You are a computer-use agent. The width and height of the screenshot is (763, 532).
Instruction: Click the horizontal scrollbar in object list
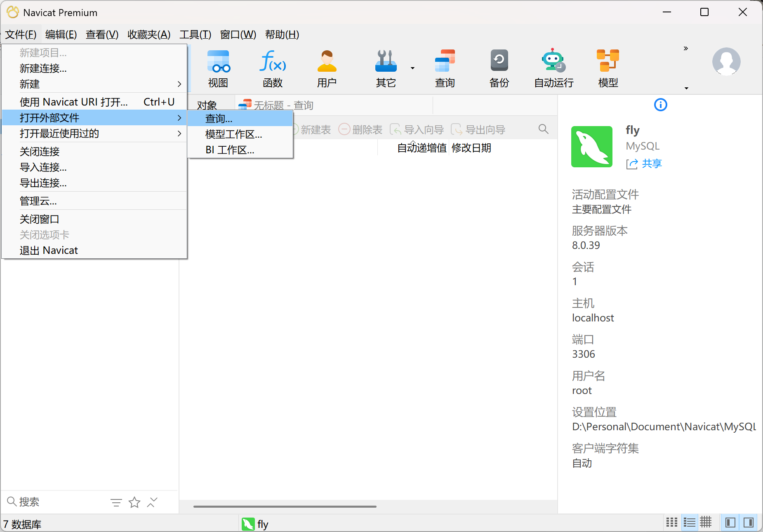pos(285,506)
